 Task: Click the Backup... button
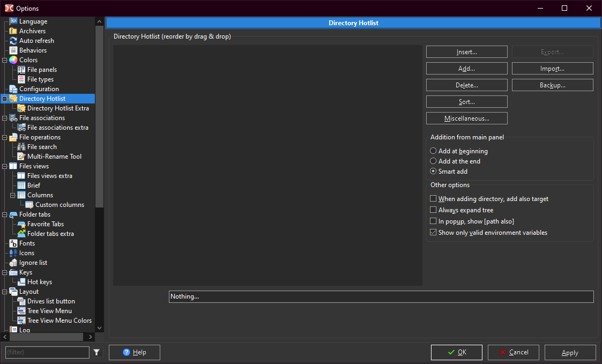552,85
